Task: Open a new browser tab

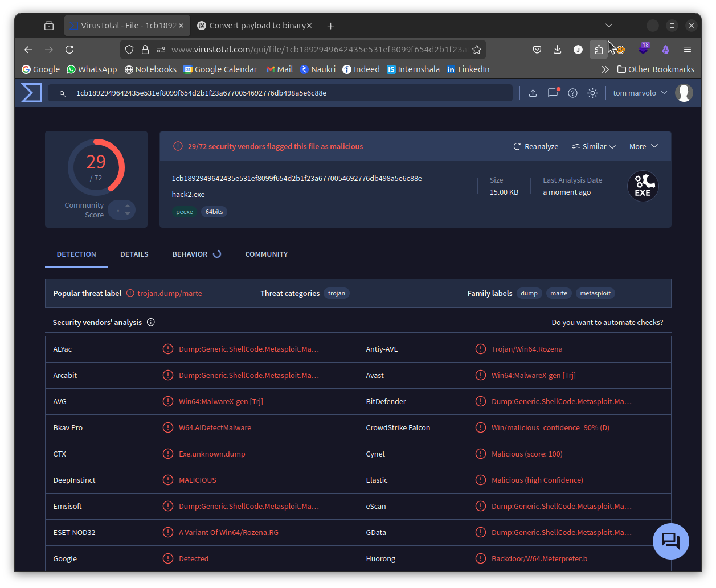Action: pos(331,26)
